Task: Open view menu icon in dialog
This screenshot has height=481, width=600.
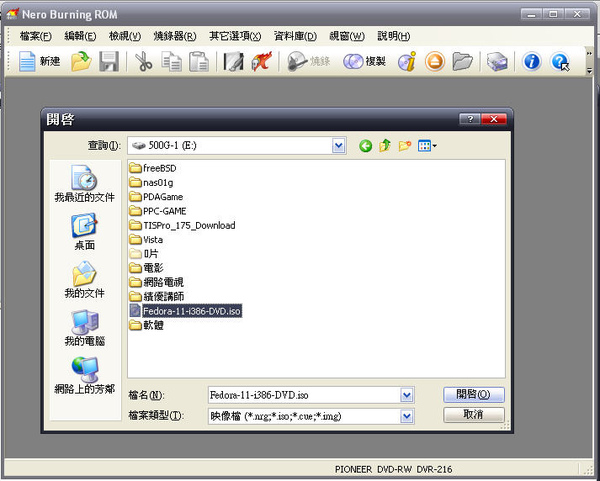Action: click(x=427, y=146)
